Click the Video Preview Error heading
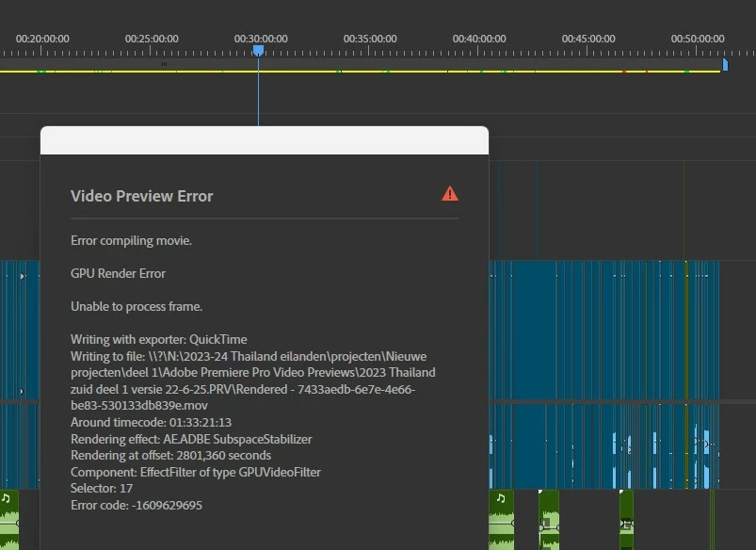Screen dimensions: 756x550 coord(142,196)
